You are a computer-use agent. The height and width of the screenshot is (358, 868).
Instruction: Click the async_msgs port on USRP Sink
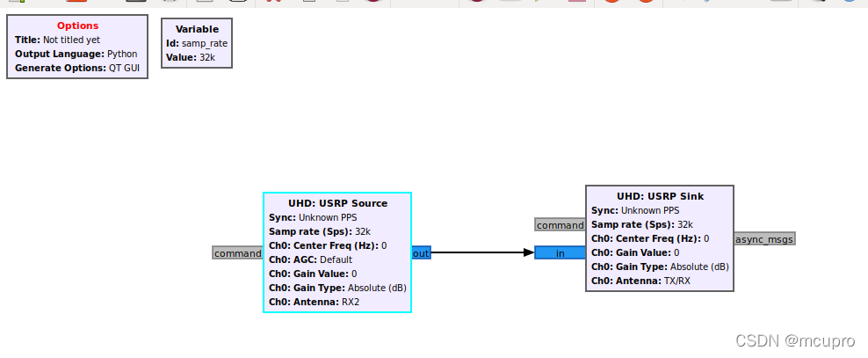(x=764, y=239)
